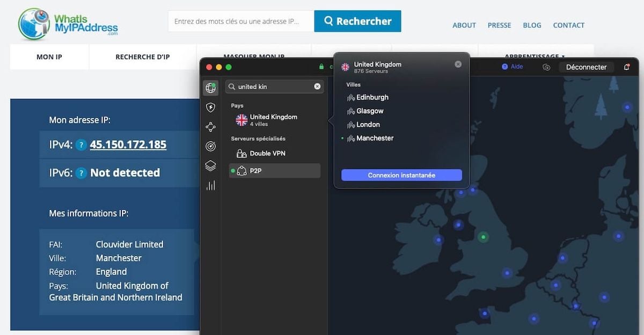Click the icon left of Déconnecter
Viewport: 644px width, 335px height.
coord(546,67)
